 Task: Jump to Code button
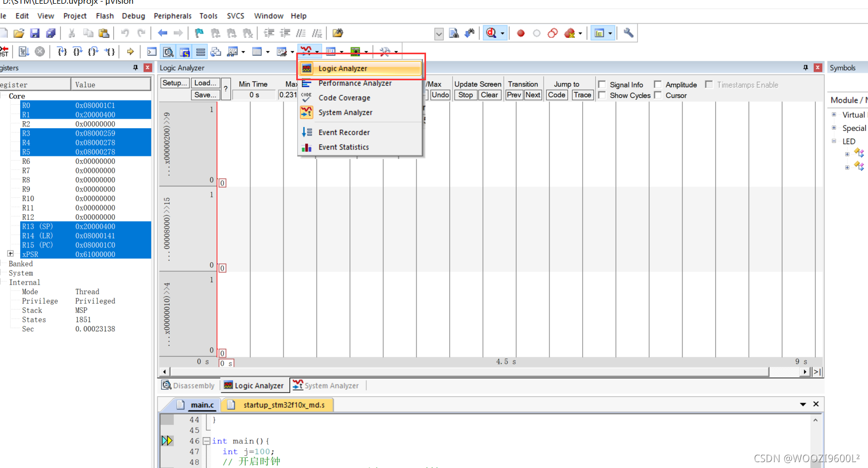pos(557,95)
